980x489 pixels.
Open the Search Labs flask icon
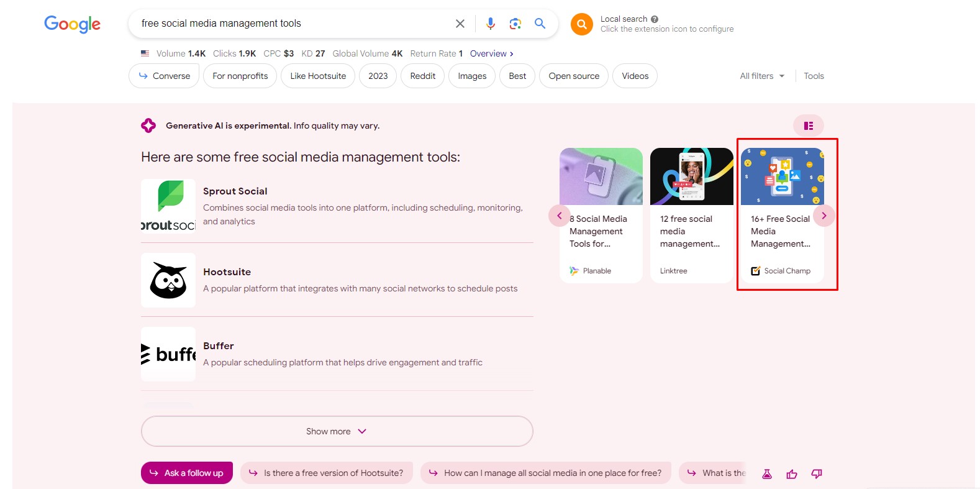(x=767, y=474)
